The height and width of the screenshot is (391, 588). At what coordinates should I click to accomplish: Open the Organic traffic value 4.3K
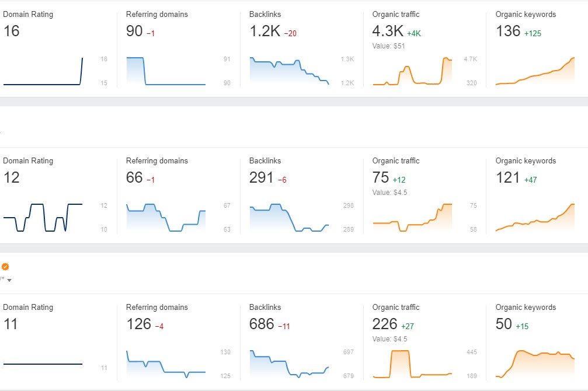(x=388, y=32)
